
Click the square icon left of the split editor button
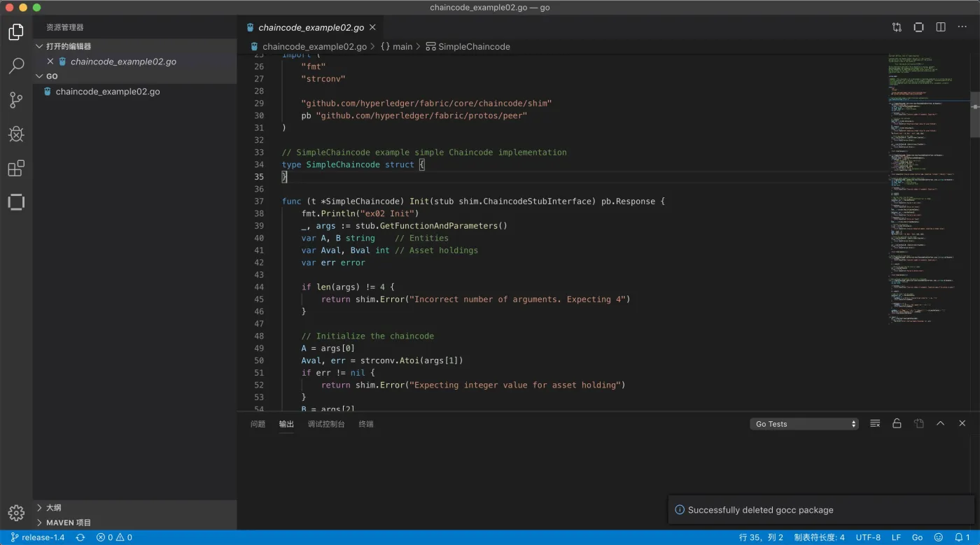[918, 27]
